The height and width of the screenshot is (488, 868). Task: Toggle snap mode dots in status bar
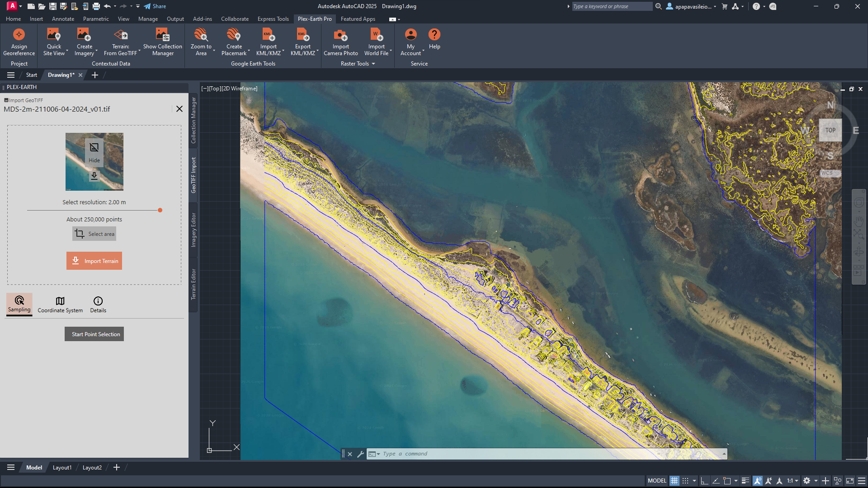(685, 481)
